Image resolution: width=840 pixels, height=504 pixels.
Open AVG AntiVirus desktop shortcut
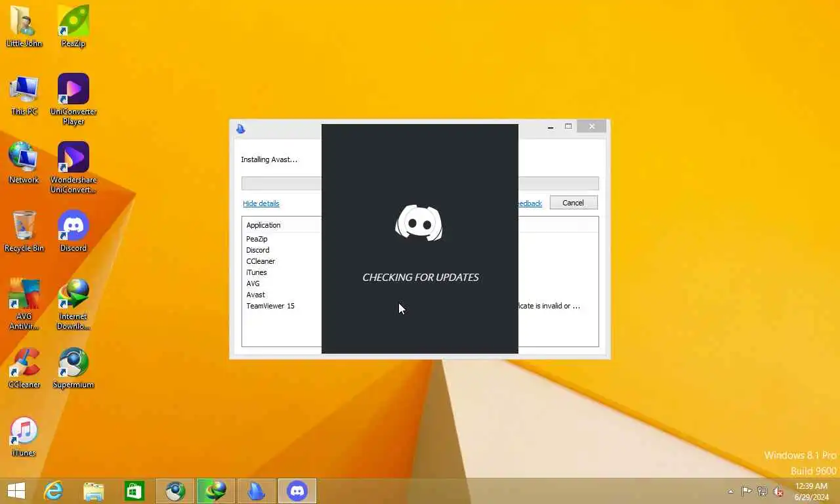click(24, 303)
